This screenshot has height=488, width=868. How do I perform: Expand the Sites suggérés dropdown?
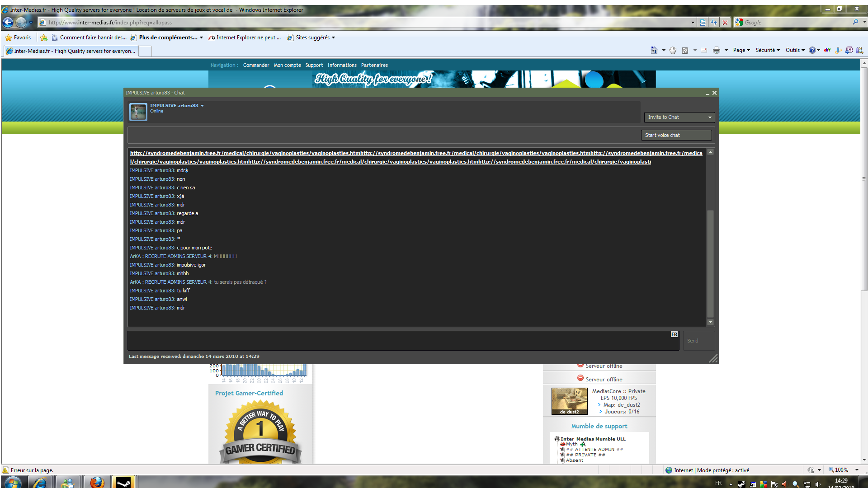(x=333, y=38)
